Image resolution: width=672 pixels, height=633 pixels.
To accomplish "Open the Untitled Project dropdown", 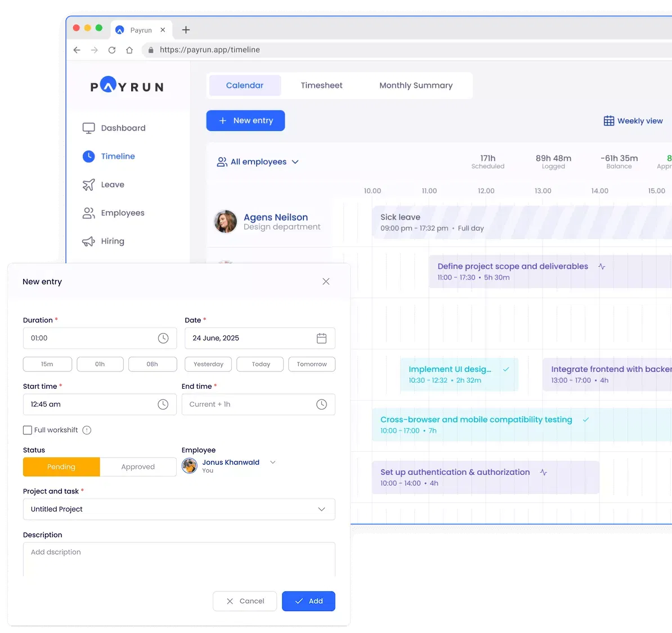I will (179, 509).
